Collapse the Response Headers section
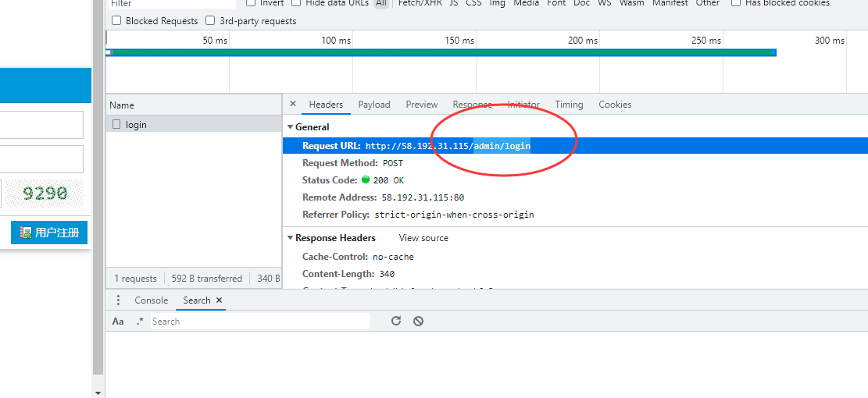 tap(290, 238)
